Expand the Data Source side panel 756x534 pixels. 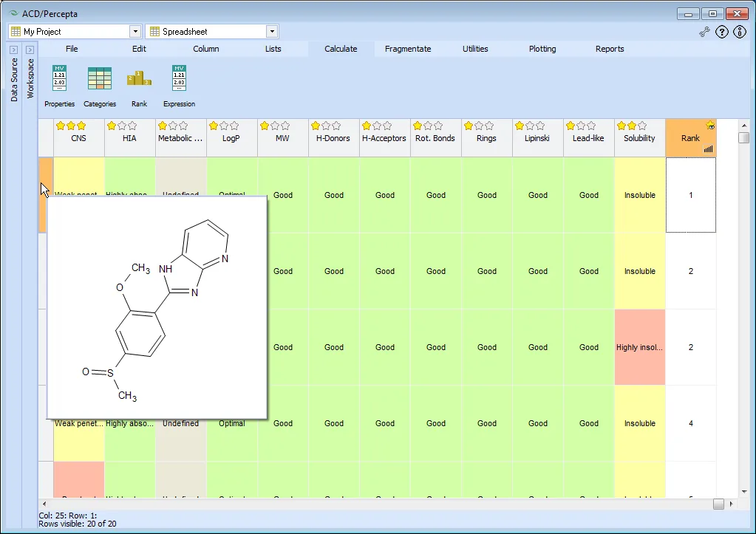point(13,49)
